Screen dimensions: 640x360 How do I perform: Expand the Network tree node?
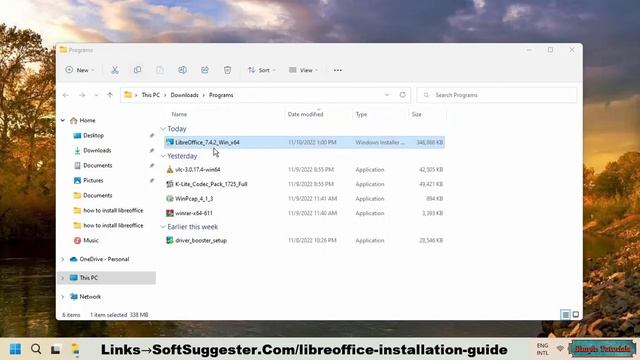click(x=63, y=297)
